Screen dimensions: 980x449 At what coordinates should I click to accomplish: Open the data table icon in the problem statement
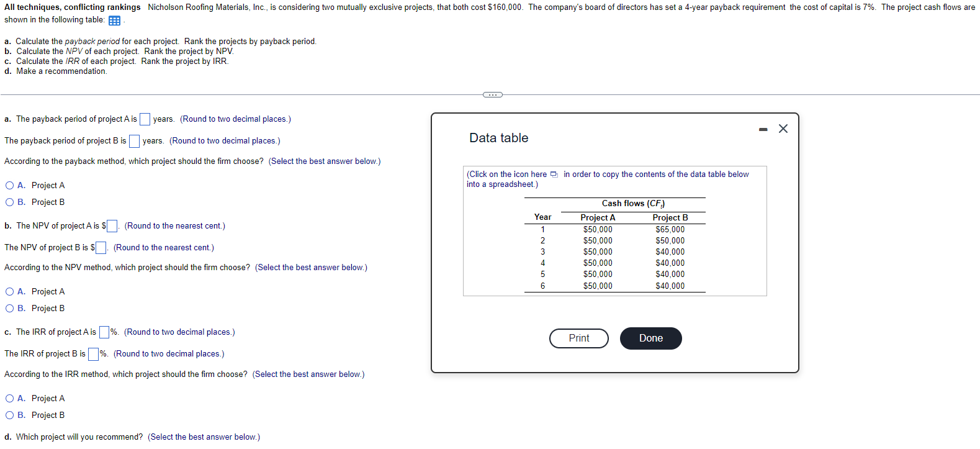(x=114, y=20)
